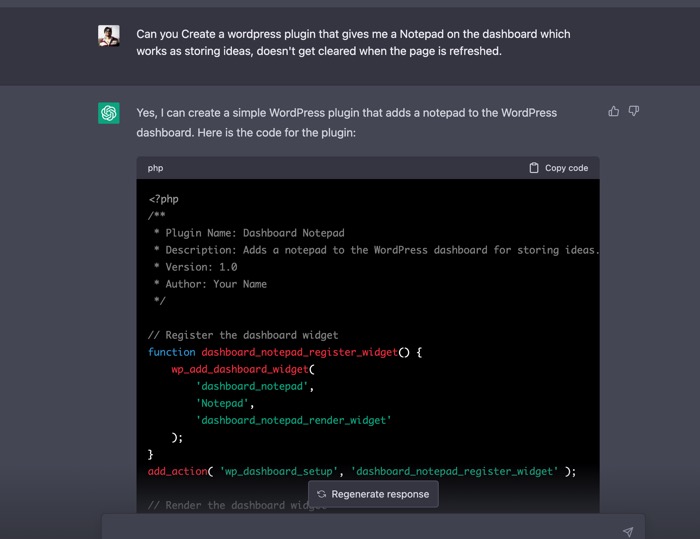The width and height of the screenshot is (700, 539).
Task: Click the 'Notepad' string argument
Action: coord(222,403)
